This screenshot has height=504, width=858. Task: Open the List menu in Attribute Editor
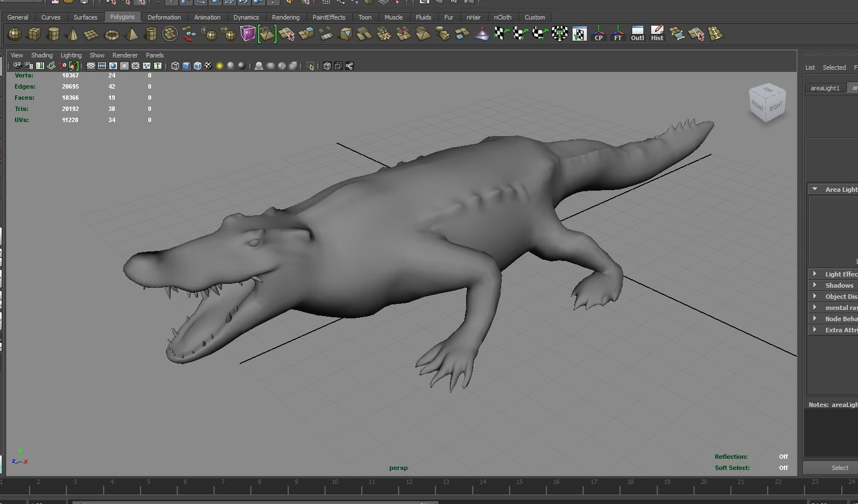click(x=810, y=67)
